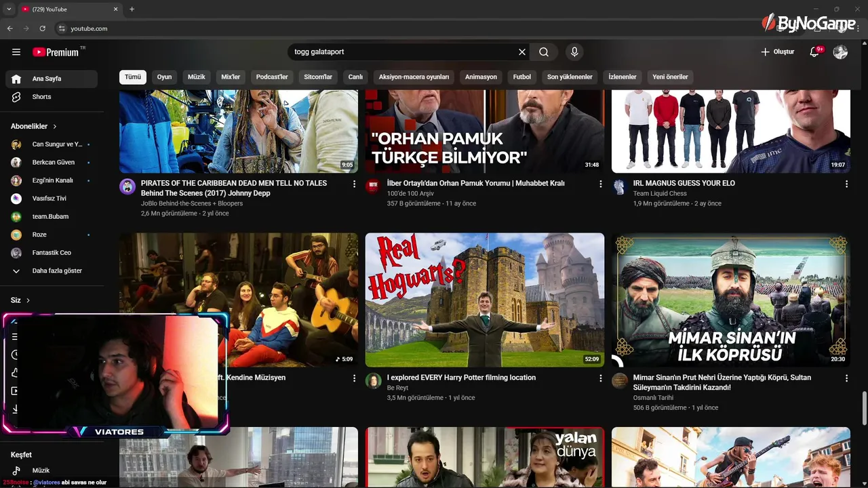Open Fantastik Ceo subscription
The width and height of the screenshot is (868, 488).
(x=52, y=253)
